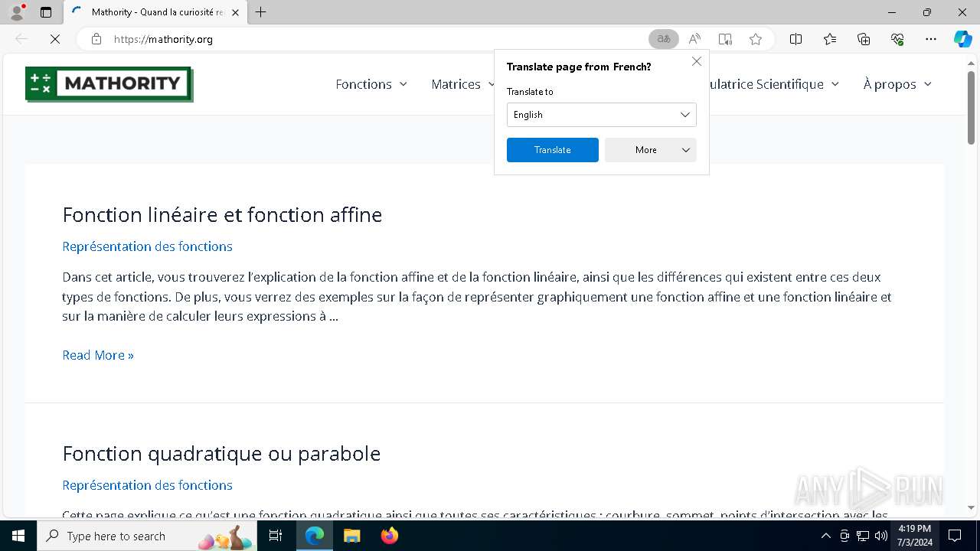
Task: Click the address bar URL field
Action: pos(375,39)
